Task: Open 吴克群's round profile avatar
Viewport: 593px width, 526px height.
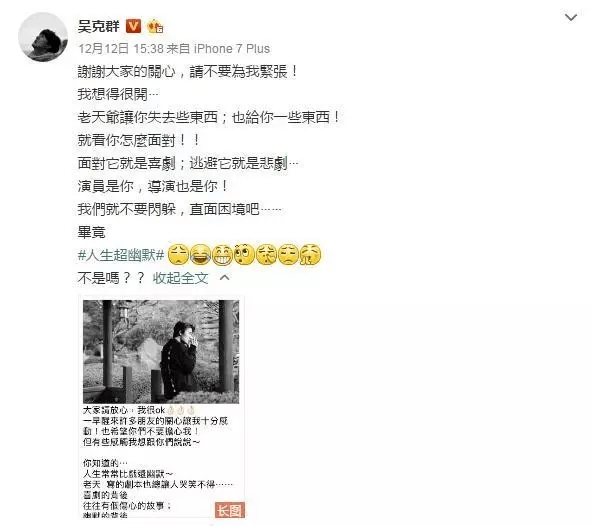Action: (43, 37)
